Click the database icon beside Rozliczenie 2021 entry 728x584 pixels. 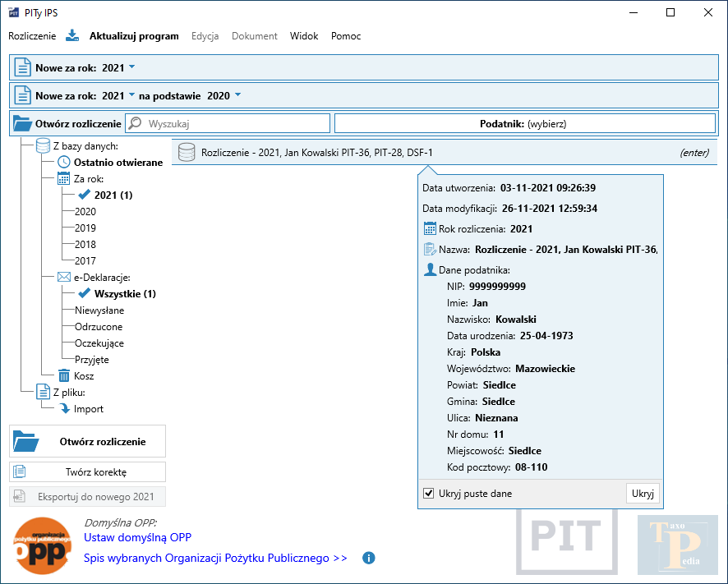coord(187,152)
